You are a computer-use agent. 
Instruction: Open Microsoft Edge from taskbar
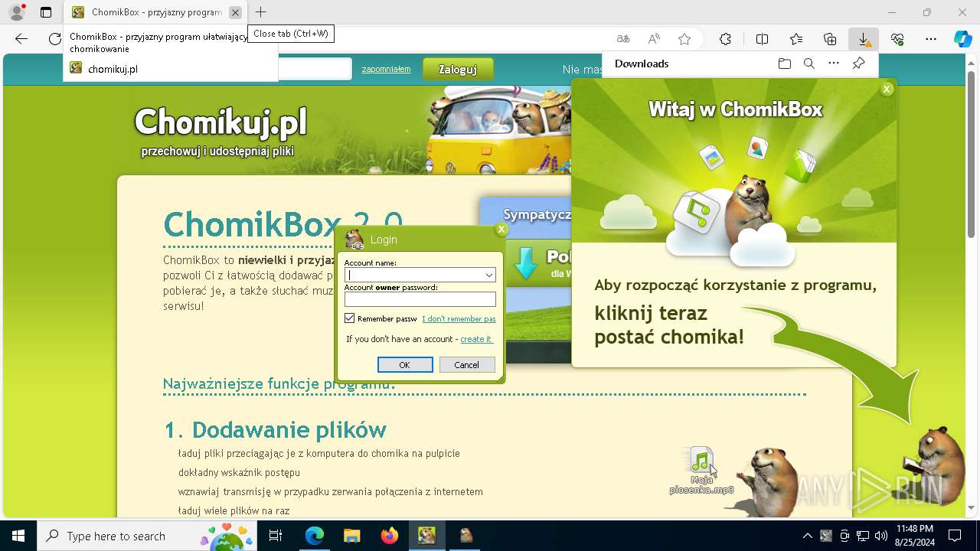point(315,536)
